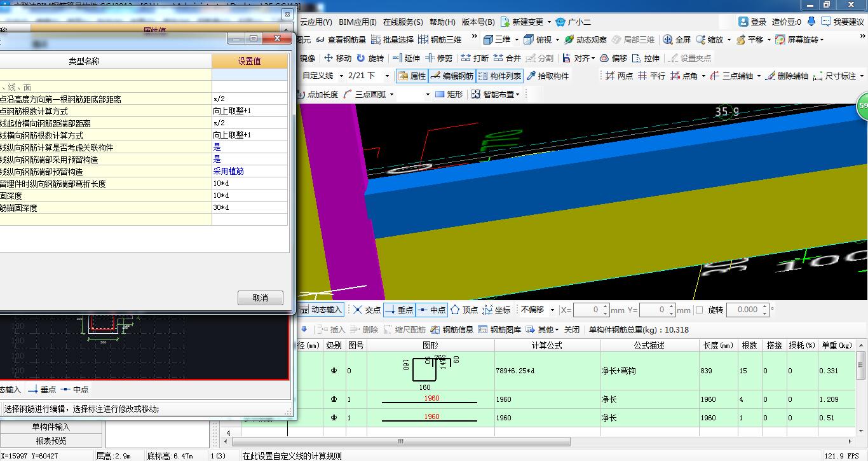Open the 云应用(Y) menu
This screenshot has height=461, width=868.
click(316, 22)
